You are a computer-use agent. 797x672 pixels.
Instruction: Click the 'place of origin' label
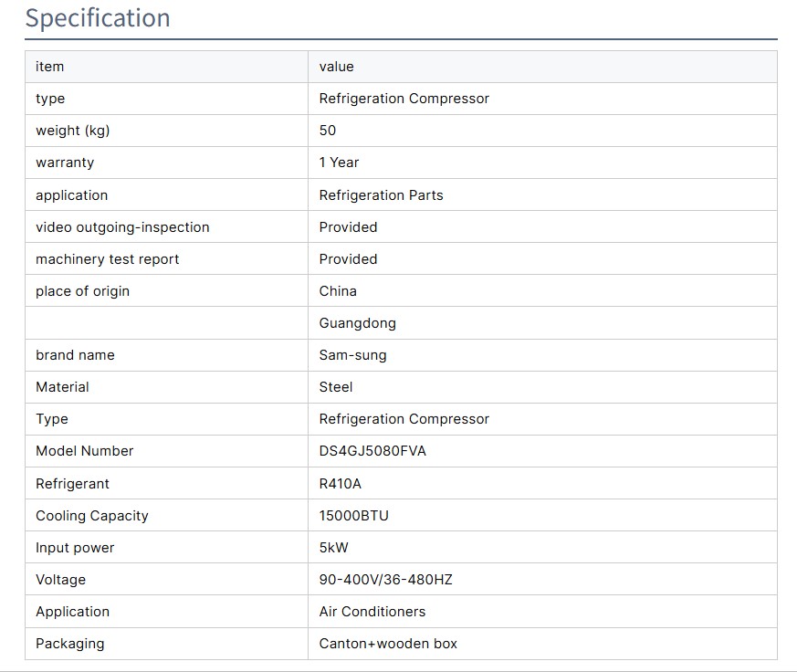tap(82, 291)
